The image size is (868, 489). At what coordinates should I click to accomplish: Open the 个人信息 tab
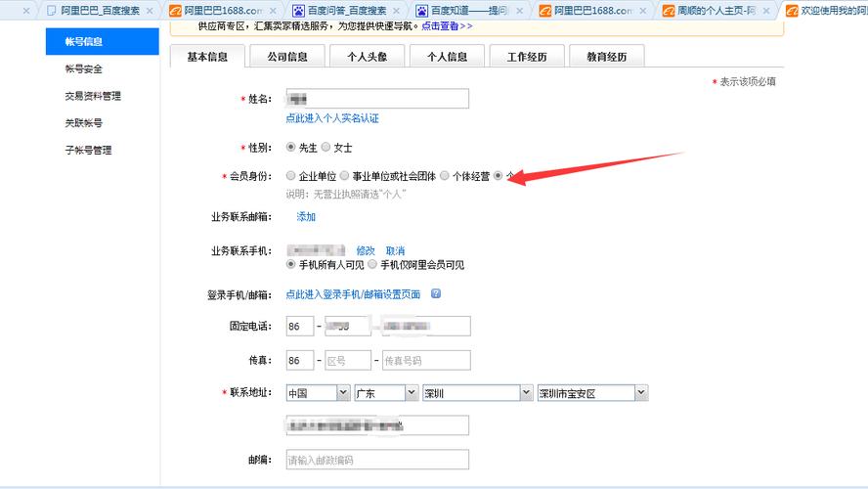pyautogui.click(x=448, y=57)
